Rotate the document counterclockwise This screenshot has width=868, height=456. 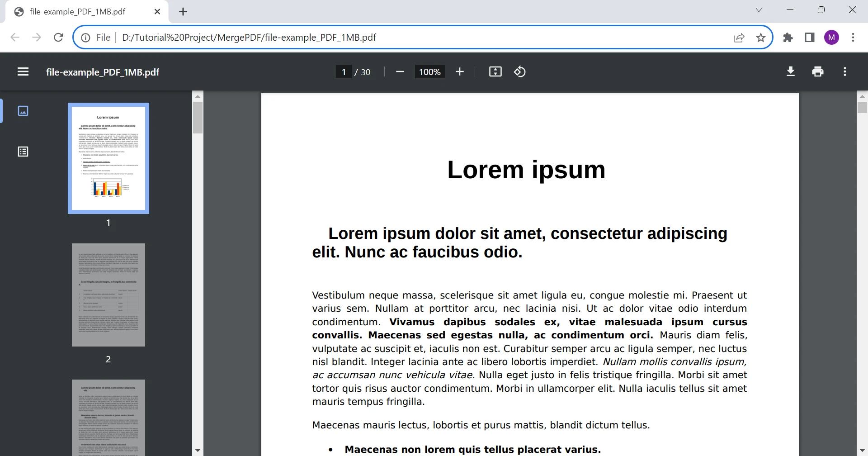point(520,72)
